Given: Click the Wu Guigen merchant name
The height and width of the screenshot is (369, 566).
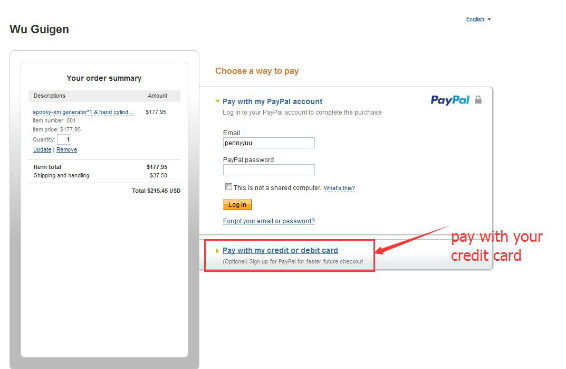Looking at the screenshot, I should [x=39, y=29].
